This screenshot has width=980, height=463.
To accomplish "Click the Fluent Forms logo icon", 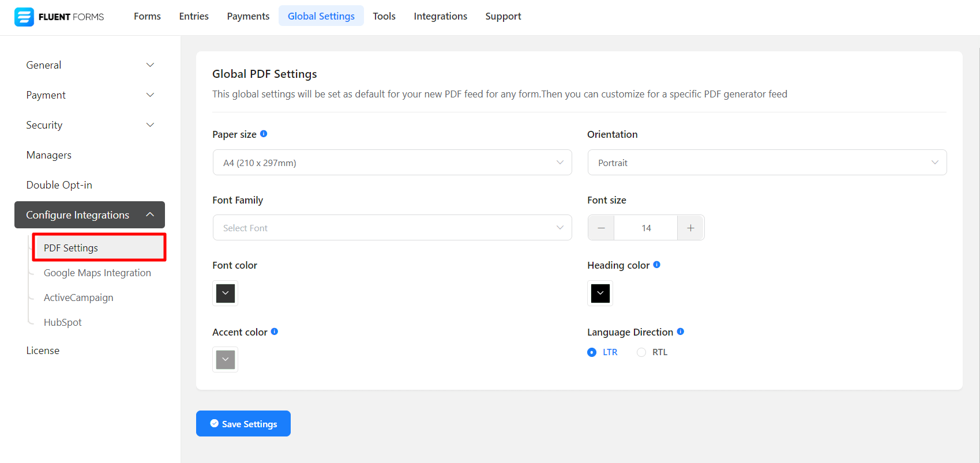I will pos(24,17).
